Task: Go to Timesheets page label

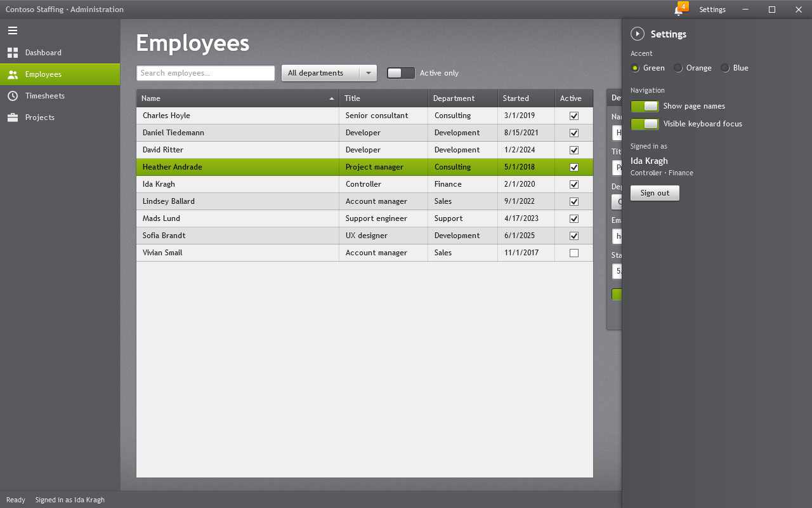Action: [45, 96]
